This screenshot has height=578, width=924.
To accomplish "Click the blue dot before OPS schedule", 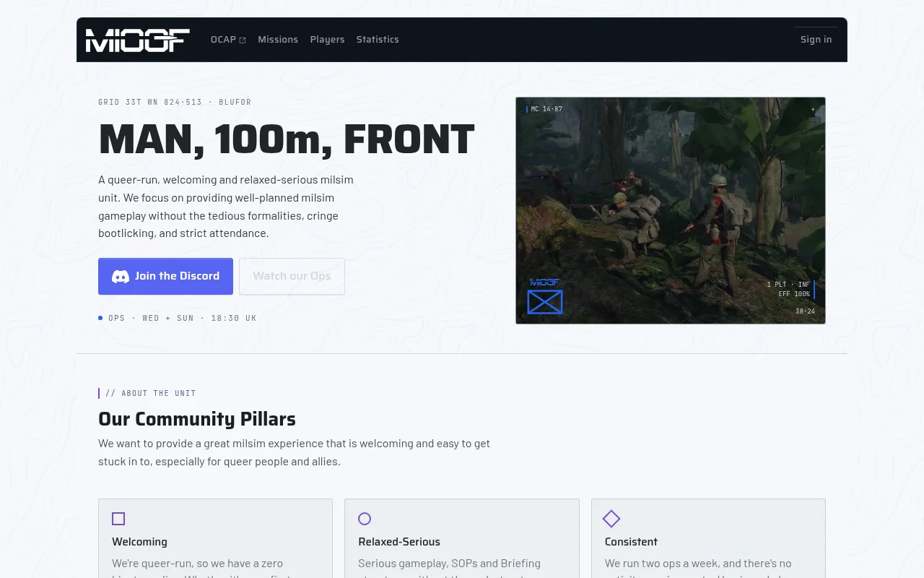I will click(x=100, y=318).
